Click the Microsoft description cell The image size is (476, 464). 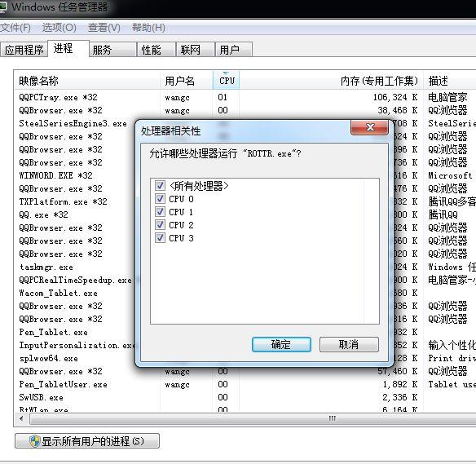tap(450, 175)
